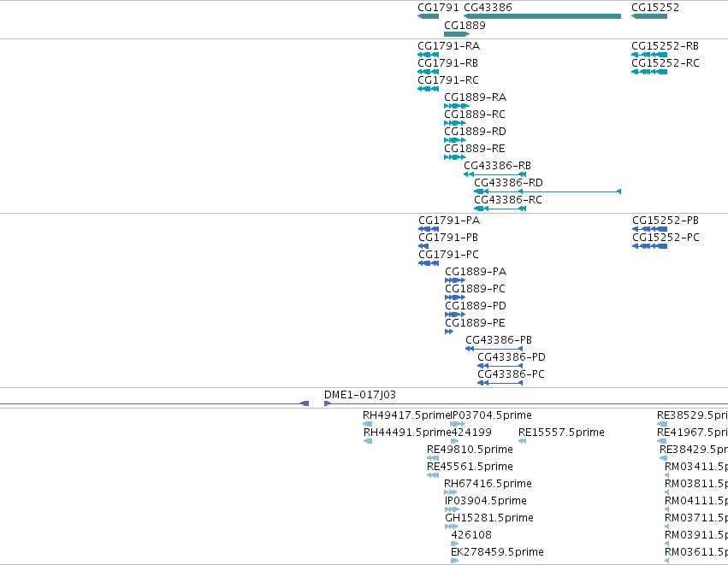Viewport: 728px width, 565px height.
Task: Select EST RM03711.5prime label
Action: pos(696,519)
